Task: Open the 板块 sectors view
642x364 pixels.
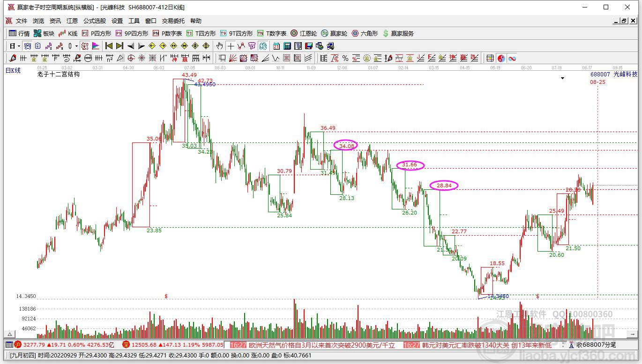Action: (x=44, y=33)
